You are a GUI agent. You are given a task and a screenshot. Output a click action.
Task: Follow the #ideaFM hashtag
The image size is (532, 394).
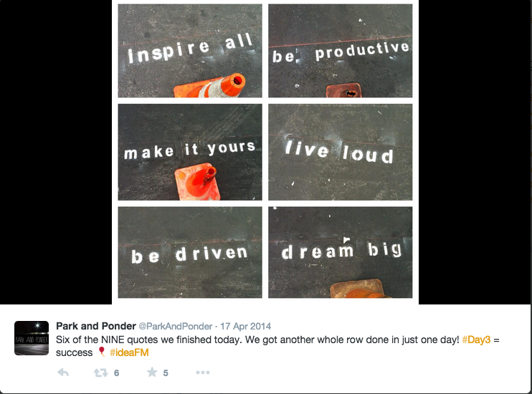pos(129,352)
